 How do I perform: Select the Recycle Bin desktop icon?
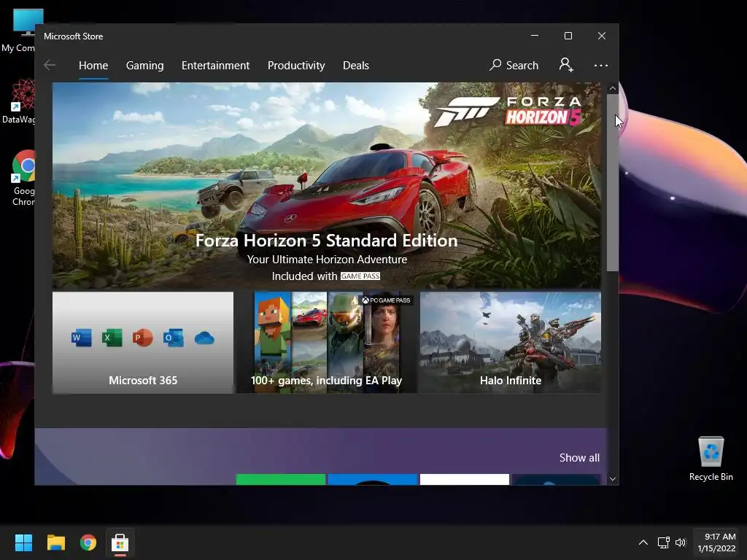[711, 459]
